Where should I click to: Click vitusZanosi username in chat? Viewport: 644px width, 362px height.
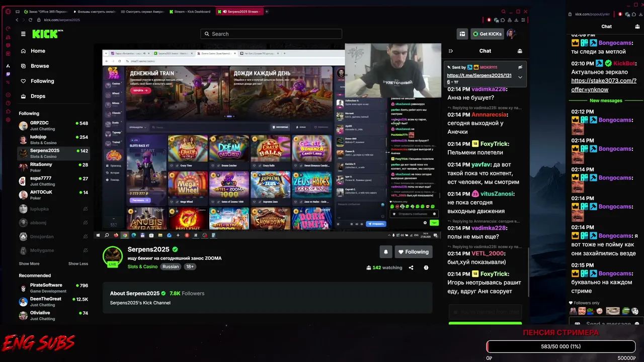pos(497,194)
